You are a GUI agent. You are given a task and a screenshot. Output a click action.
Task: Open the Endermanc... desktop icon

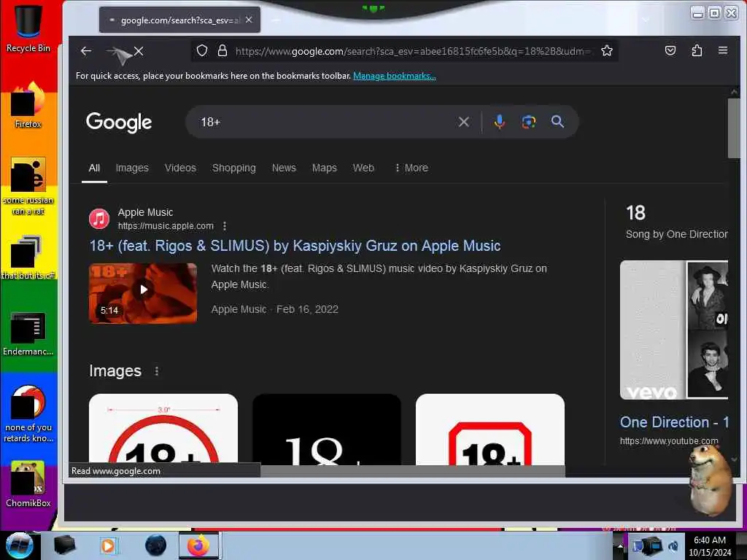28,333
